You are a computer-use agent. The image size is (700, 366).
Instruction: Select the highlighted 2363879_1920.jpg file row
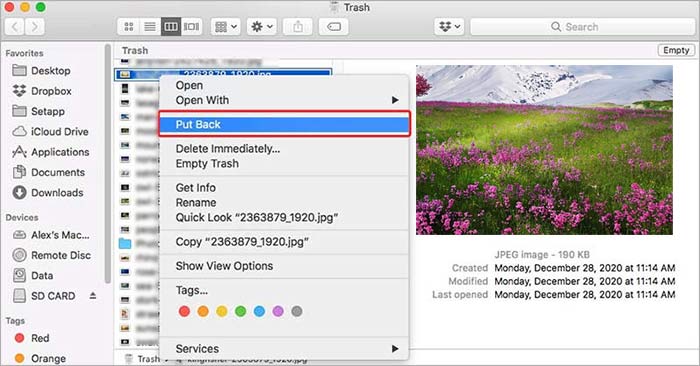223,74
